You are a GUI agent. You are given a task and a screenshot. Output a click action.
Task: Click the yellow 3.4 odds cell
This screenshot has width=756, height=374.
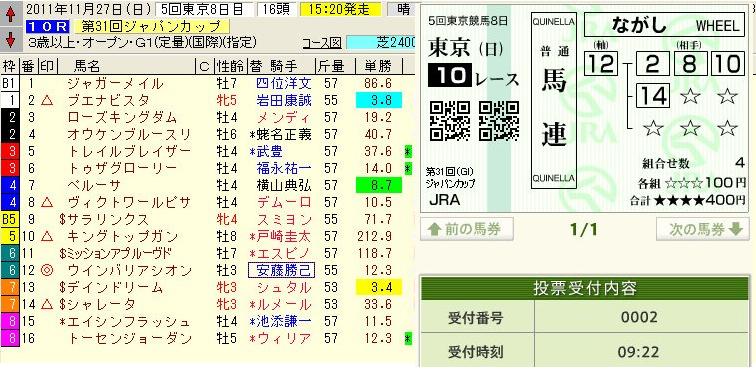[378, 287]
